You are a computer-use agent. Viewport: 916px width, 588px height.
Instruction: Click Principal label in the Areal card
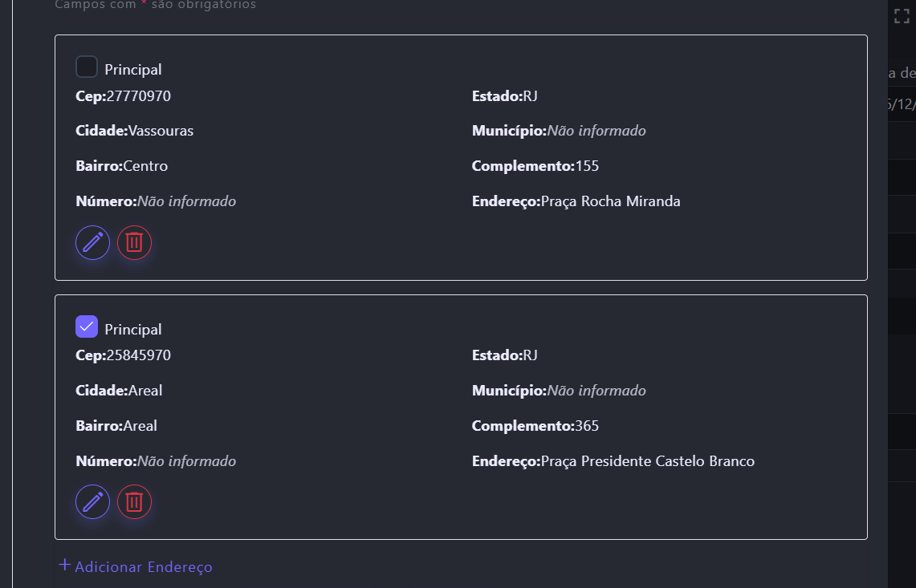coord(133,330)
